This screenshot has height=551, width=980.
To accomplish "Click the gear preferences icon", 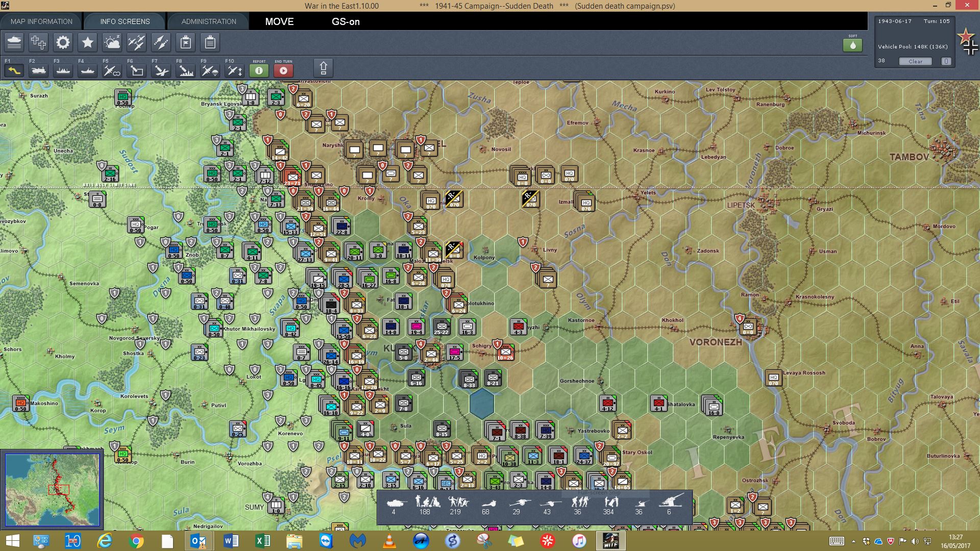I will tap(63, 42).
